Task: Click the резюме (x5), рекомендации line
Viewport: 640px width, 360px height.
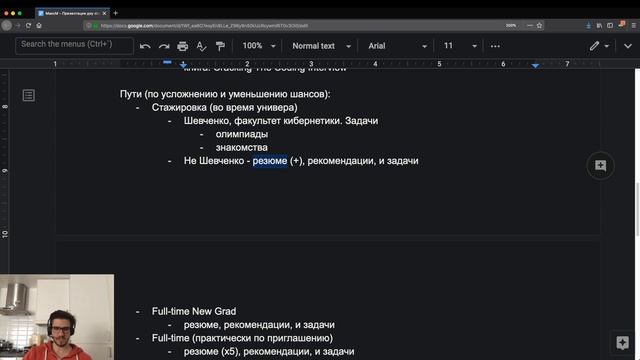Action: tap(269, 351)
